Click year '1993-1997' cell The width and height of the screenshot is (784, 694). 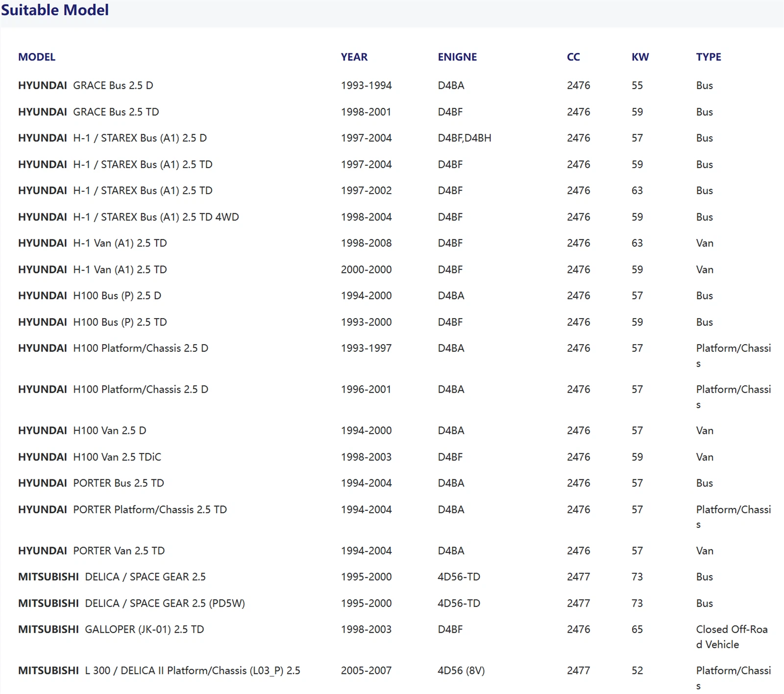(366, 348)
